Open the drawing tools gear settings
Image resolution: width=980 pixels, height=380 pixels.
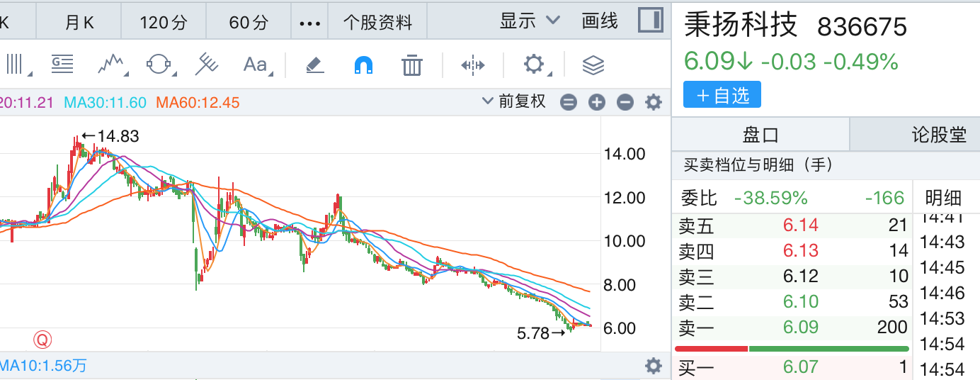pos(535,65)
